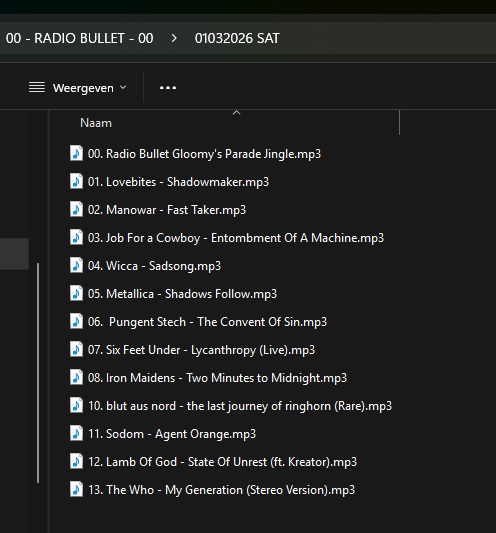This screenshot has height=533, width=496.
Task: Click mp3 icon of Radio Bullet Gloomy's Parade Jingle
Action: click(x=76, y=153)
